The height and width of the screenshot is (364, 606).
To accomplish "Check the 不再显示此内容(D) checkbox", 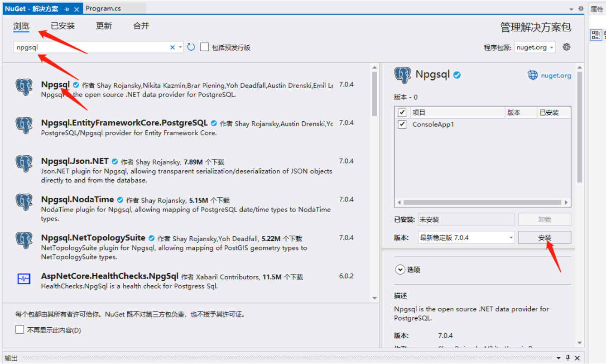I will coord(19,330).
